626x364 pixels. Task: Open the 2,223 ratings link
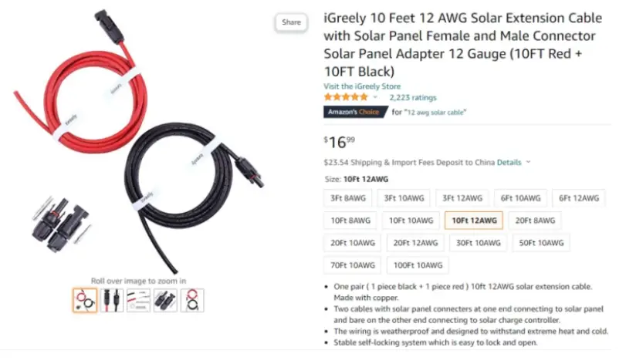click(413, 97)
